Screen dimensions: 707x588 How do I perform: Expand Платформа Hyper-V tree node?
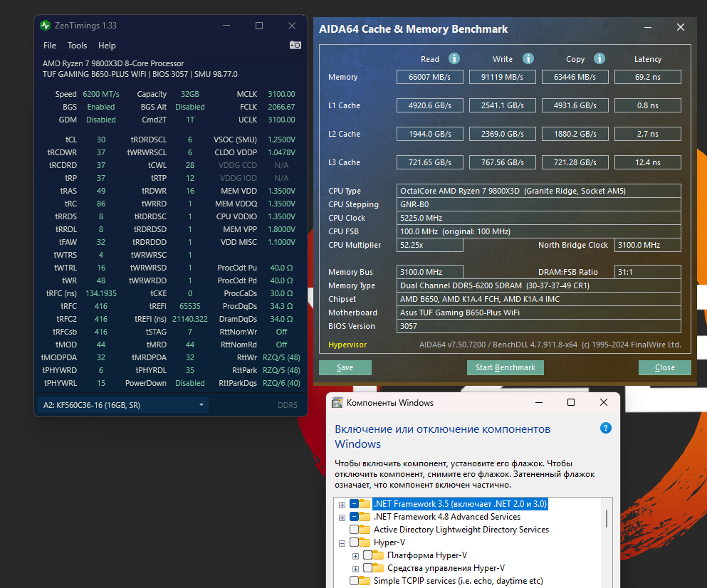pyautogui.click(x=355, y=556)
